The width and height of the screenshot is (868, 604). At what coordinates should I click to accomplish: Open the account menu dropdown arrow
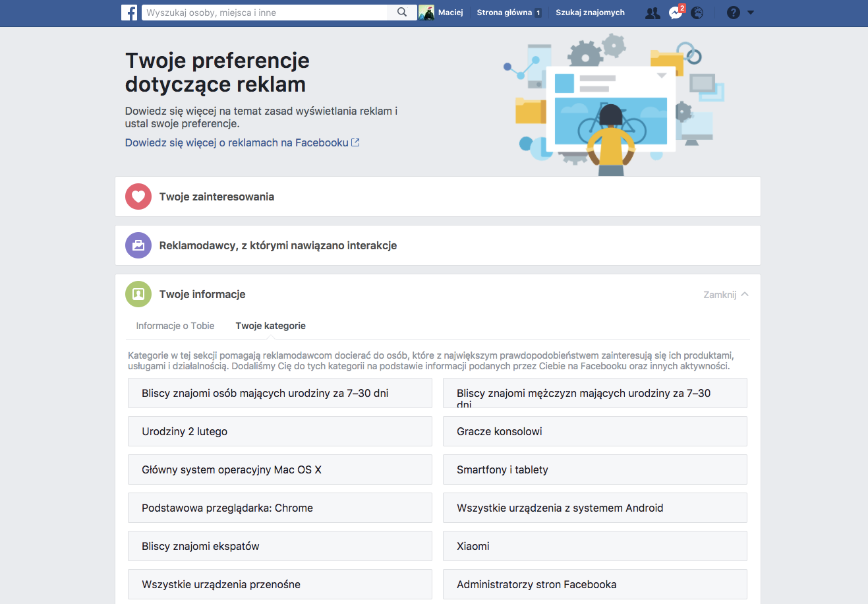tap(750, 13)
